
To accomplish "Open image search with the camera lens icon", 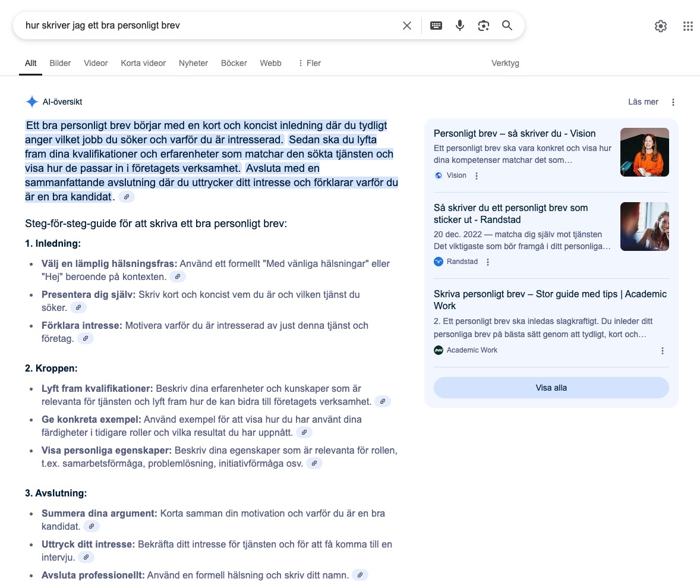I will 483,26.
